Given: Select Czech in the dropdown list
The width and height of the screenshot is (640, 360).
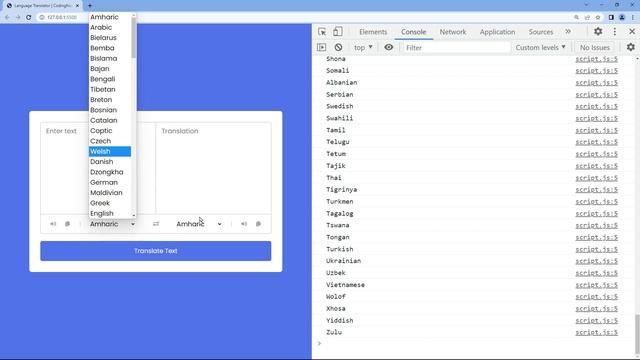Looking at the screenshot, I should coord(110,141).
